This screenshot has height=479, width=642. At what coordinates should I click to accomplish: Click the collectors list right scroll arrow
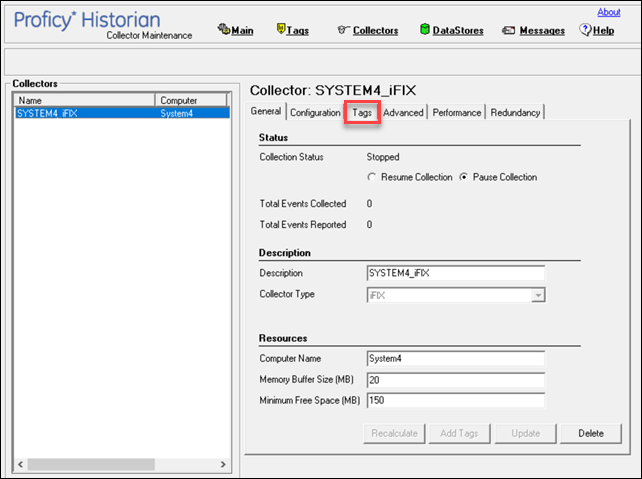pos(223,465)
